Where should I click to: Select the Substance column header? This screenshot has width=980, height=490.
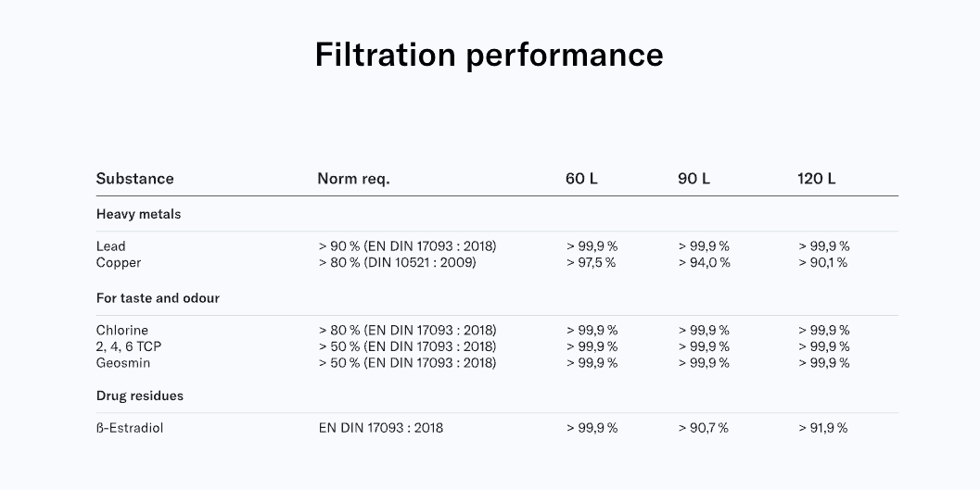pyautogui.click(x=135, y=179)
